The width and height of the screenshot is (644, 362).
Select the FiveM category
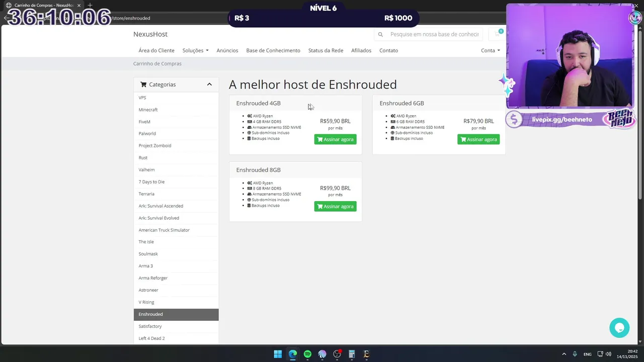tap(176, 122)
